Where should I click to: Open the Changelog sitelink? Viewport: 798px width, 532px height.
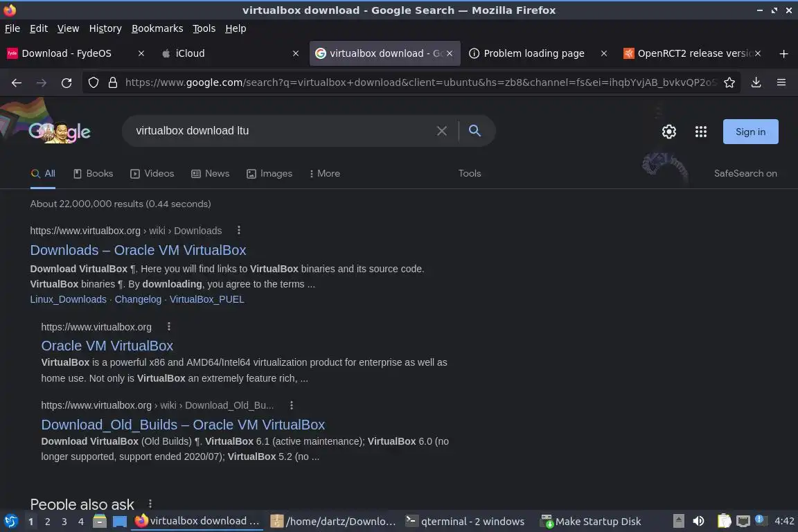(138, 299)
